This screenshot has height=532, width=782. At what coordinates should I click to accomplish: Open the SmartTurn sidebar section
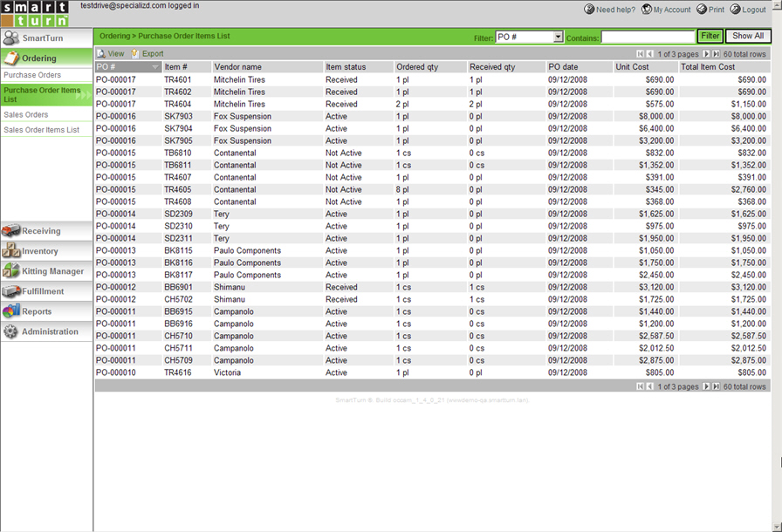46,38
